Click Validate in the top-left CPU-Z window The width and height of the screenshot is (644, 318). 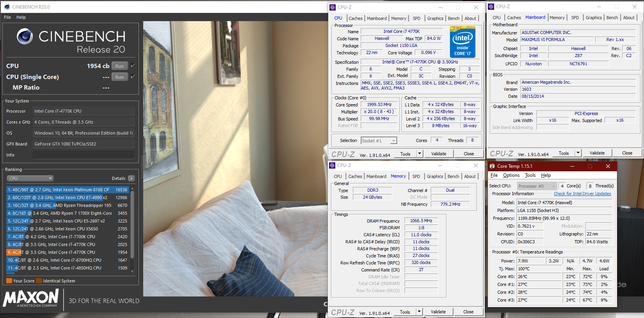point(439,154)
